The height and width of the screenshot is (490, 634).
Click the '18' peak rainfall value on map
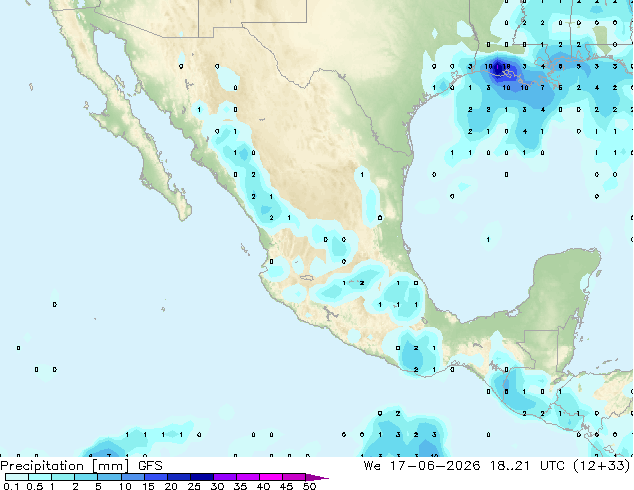506,66
